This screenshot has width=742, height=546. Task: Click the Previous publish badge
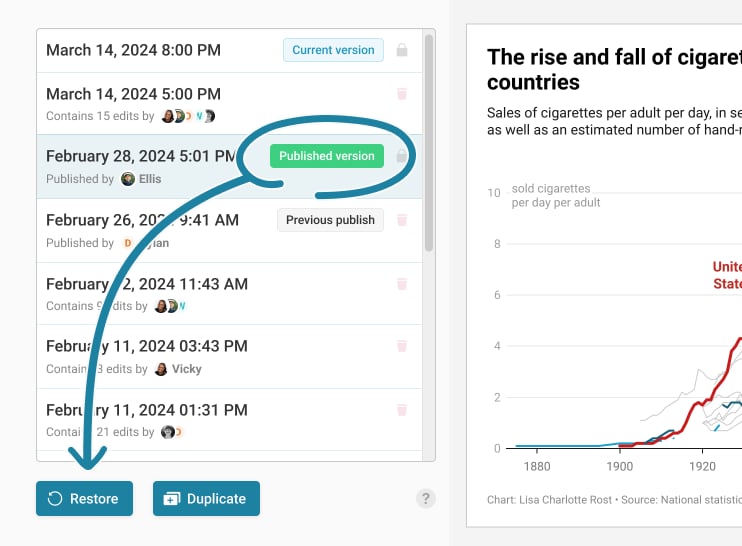click(330, 220)
